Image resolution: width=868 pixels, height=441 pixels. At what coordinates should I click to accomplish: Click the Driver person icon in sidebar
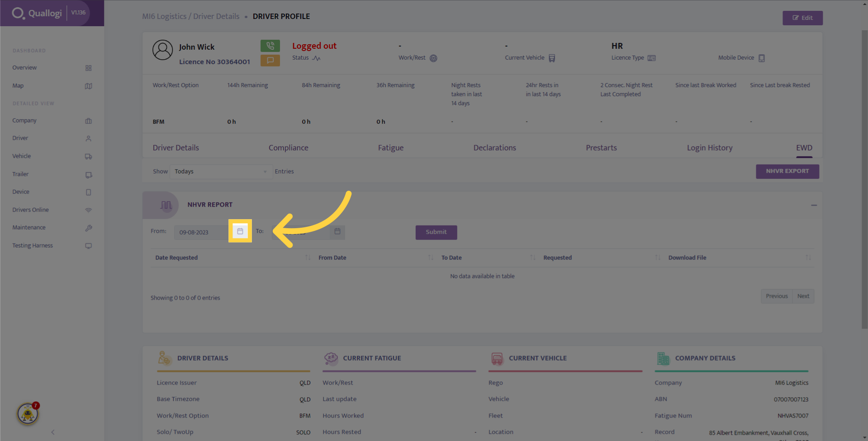click(x=89, y=139)
